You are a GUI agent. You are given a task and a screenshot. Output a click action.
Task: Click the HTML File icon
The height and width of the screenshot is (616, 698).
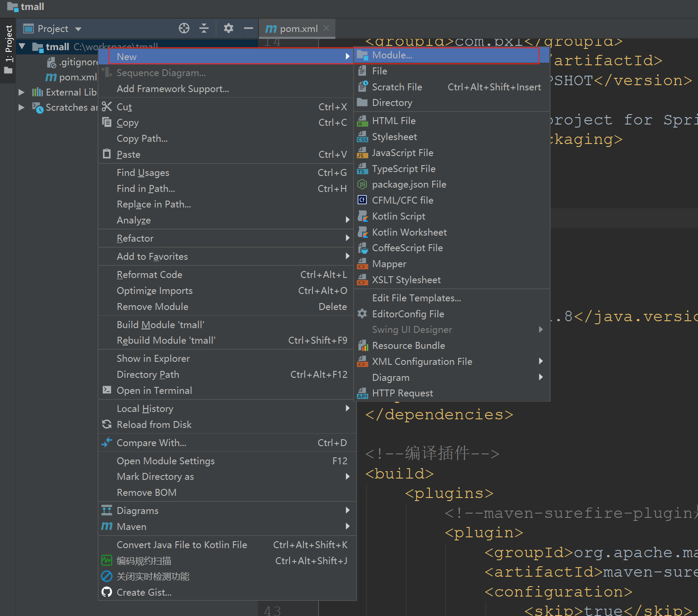[363, 121]
